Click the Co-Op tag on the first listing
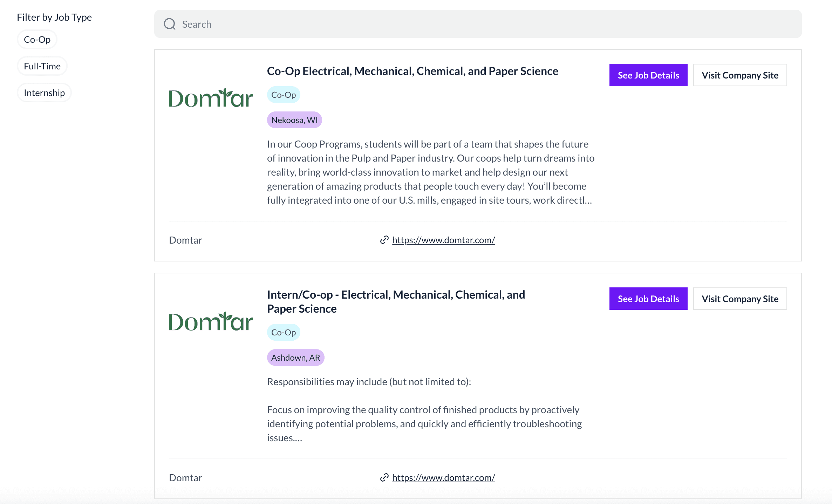This screenshot has width=832, height=504. (283, 95)
